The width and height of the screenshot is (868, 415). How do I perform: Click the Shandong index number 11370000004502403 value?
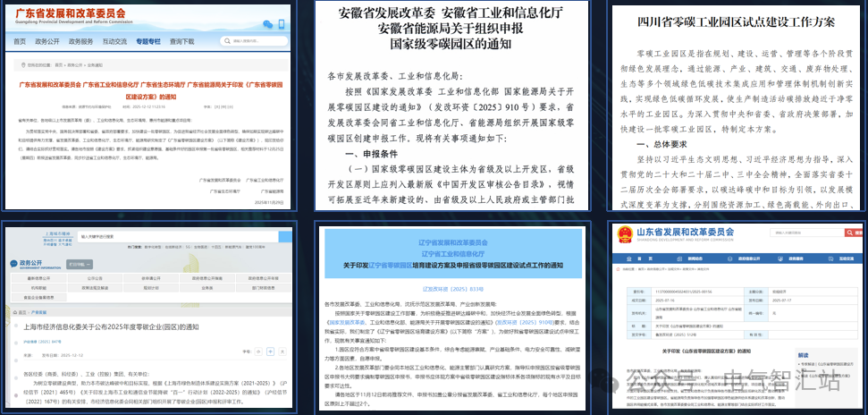(x=683, y=292)
